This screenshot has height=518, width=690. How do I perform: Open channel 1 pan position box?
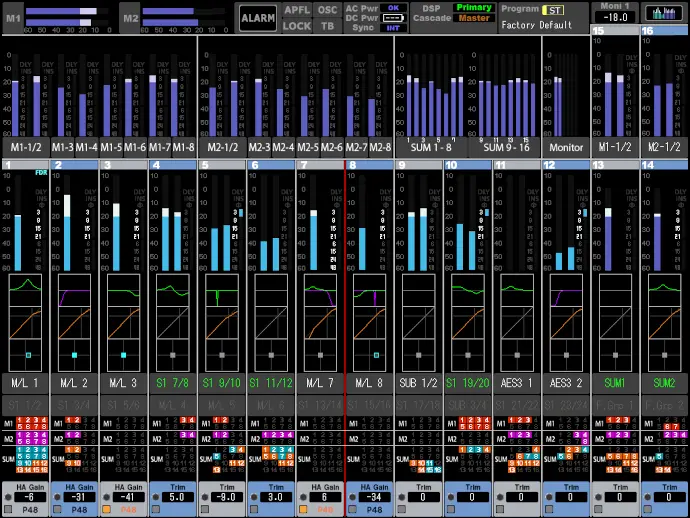click(26, 355)
